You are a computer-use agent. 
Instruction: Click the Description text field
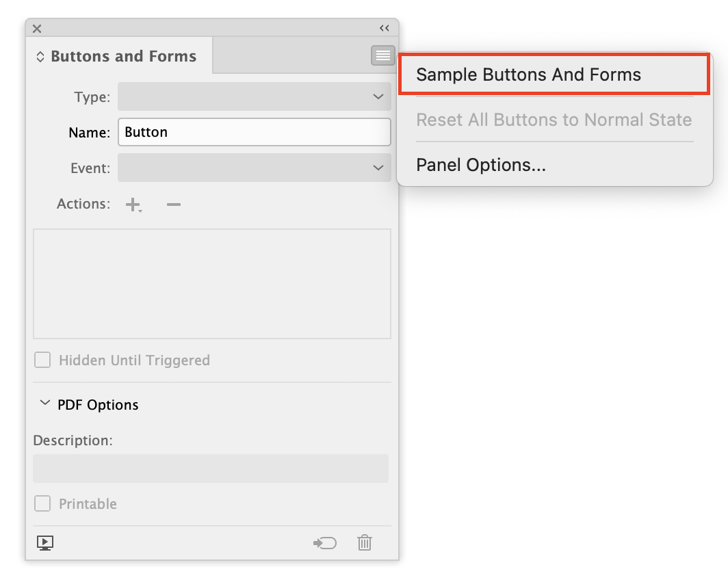coord(210,468)
